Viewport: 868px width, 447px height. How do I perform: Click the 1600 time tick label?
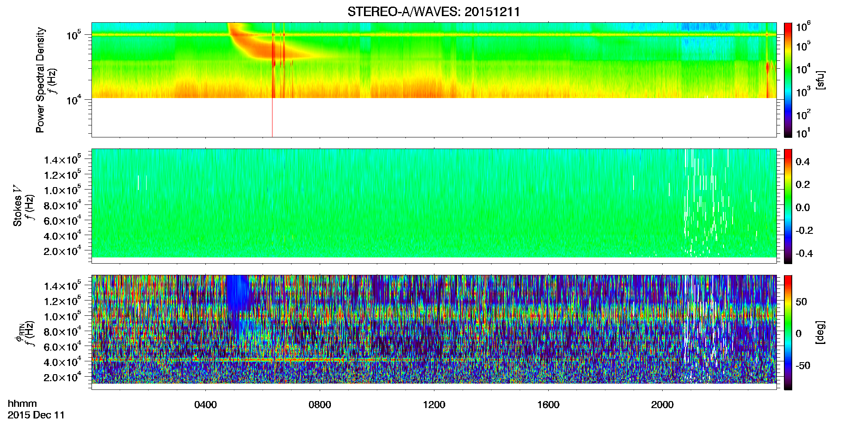[548, 405]
